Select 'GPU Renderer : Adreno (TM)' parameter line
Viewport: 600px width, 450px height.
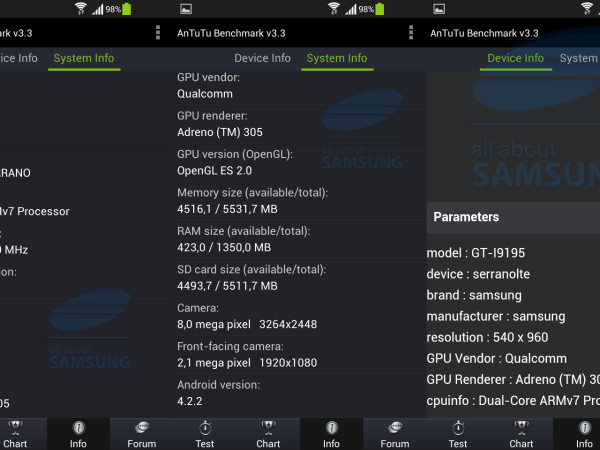click(x=513, y=380)
